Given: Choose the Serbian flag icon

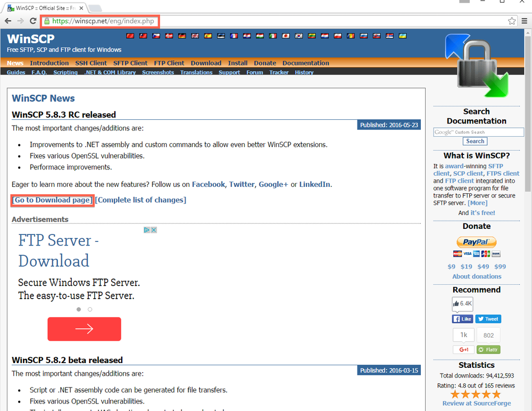Looking at the screenshot, I should 389,36.
